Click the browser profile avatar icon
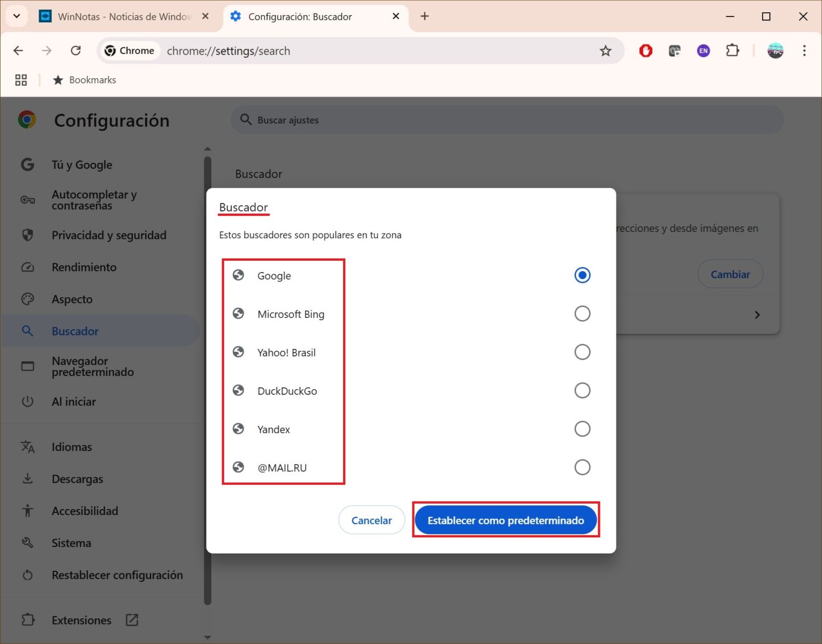The image size is (822, 644). [775, 50]
